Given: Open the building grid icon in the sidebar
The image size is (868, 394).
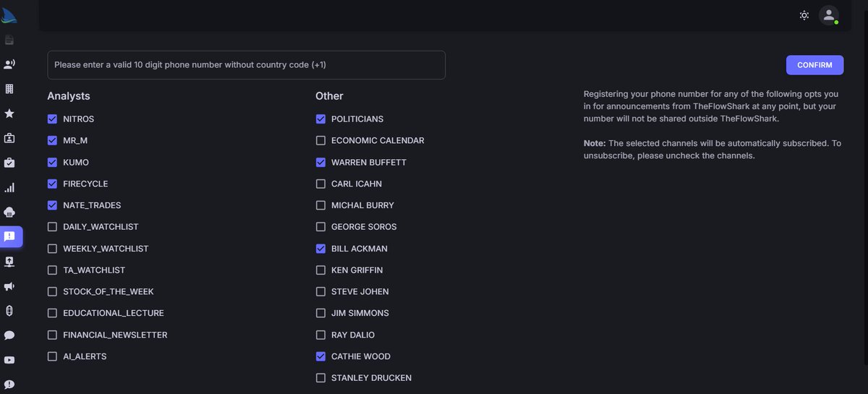Looking at the screenshot, I should 9,89.
